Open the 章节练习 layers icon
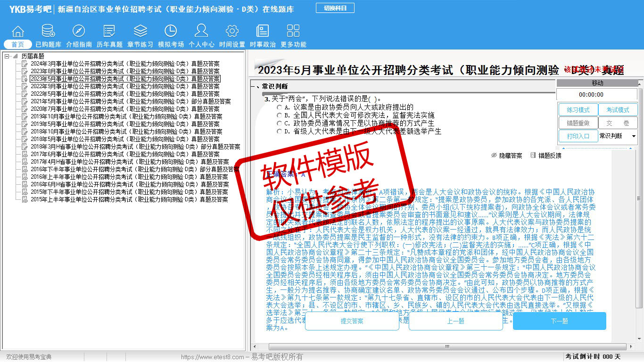 140,32
